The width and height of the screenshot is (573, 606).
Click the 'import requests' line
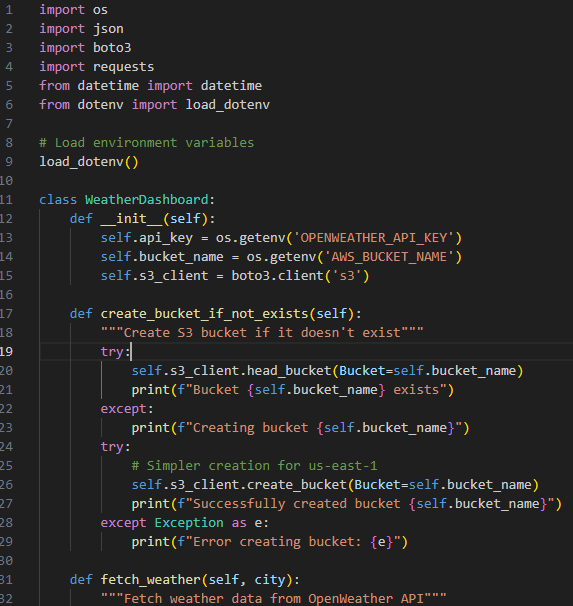[97, 66]
